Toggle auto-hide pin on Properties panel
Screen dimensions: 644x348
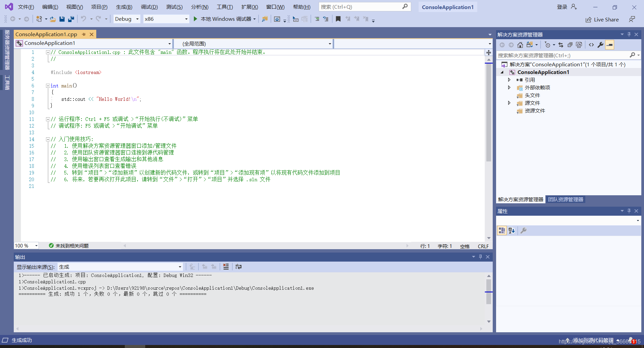(x=629, y=211)
